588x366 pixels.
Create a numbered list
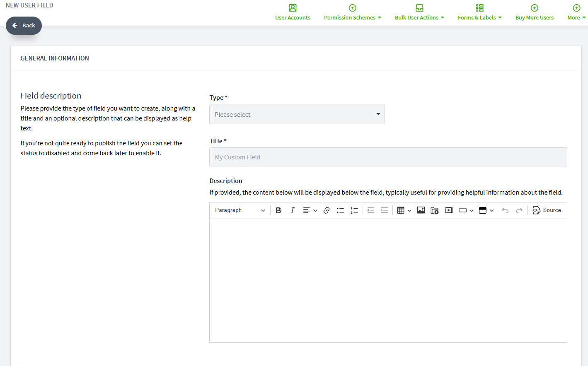tap(354, 210)
